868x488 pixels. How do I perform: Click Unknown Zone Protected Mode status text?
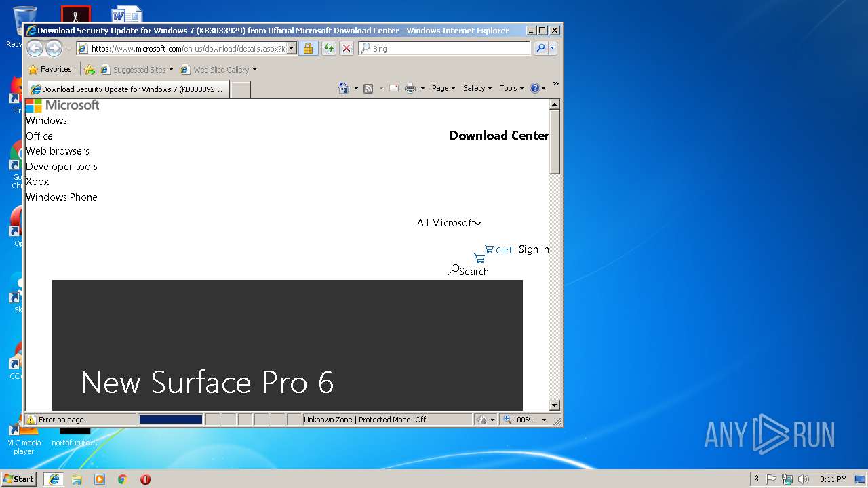pyautogui.click(x=365, y=420)
